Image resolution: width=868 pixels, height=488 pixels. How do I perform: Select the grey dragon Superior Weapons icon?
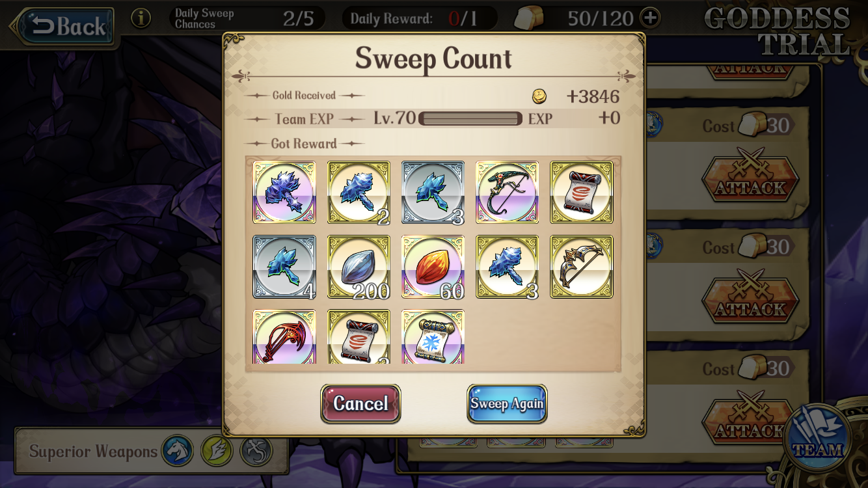tap(256, 450)
